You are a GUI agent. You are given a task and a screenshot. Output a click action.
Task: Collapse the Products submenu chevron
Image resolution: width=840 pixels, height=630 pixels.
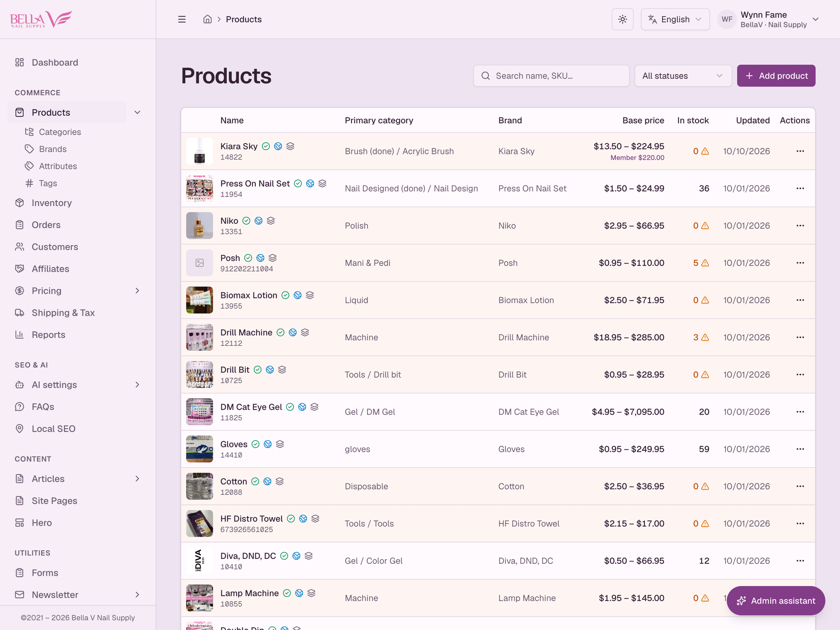tap(137, 113)
